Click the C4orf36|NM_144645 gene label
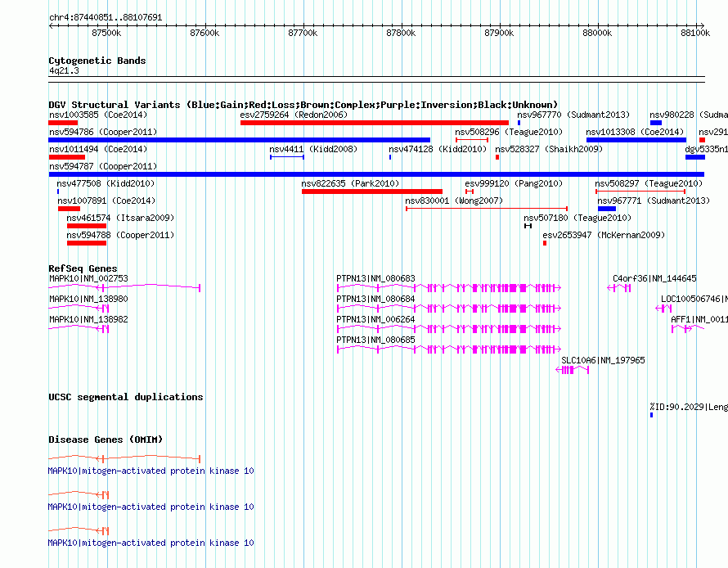The image size is (728, 568). pos(654,278)
